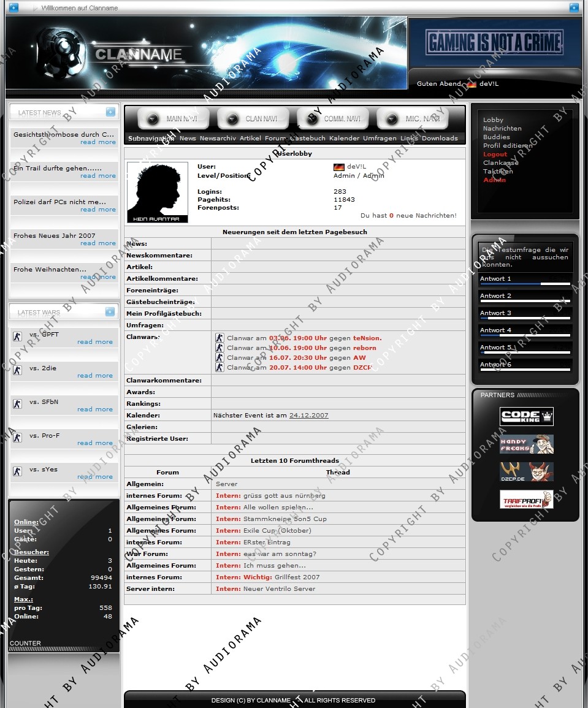
Task: Open the Tarifprofi partner banner
Action: click(x=526, y=499)
